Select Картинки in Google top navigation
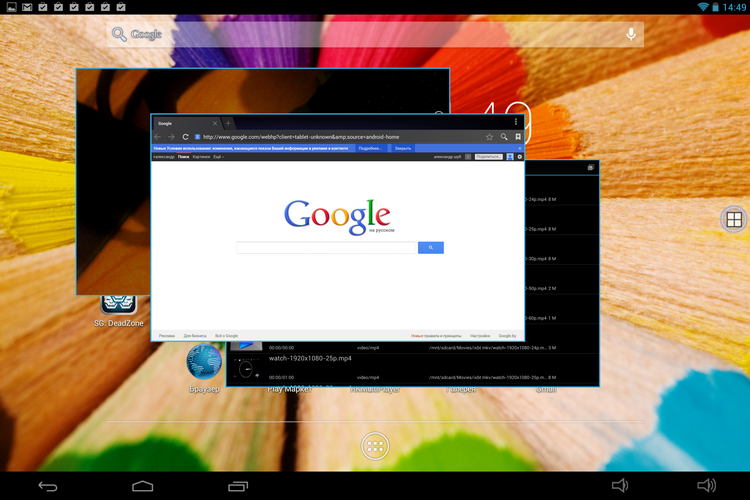The image size is (750, 500). tap(201, 157)
